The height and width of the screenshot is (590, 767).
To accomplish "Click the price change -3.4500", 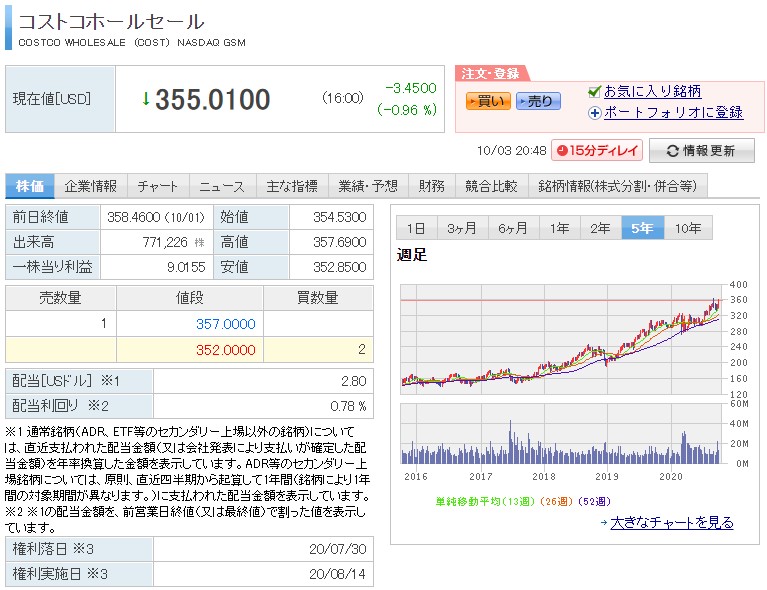I will [411, 88].
